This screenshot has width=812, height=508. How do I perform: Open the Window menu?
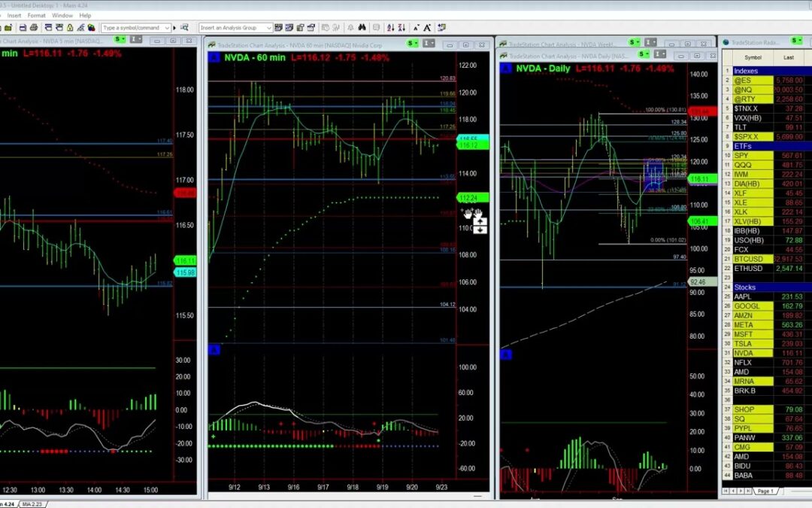pos(62,14)
